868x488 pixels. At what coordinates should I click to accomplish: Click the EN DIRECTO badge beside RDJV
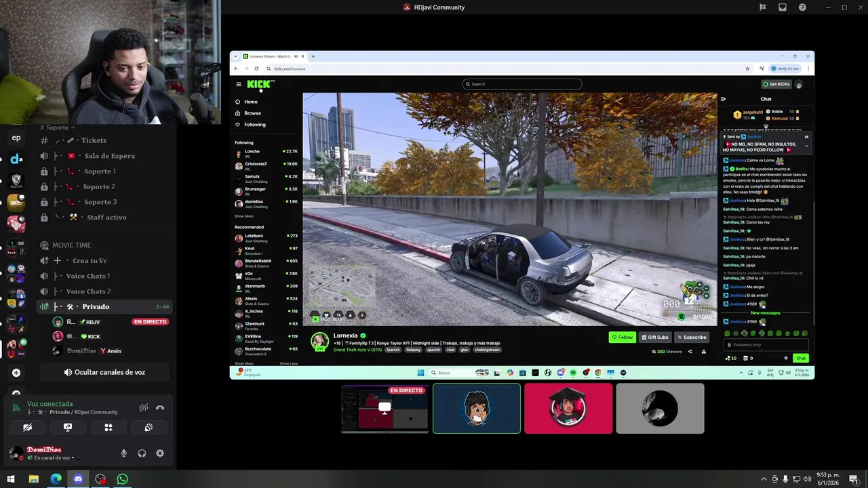[150, 322]
